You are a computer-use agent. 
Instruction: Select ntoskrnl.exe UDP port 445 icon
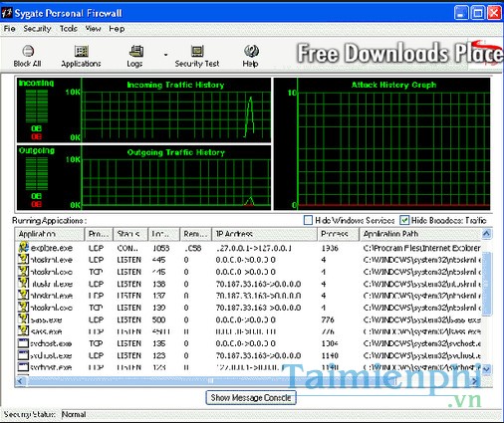23,260
